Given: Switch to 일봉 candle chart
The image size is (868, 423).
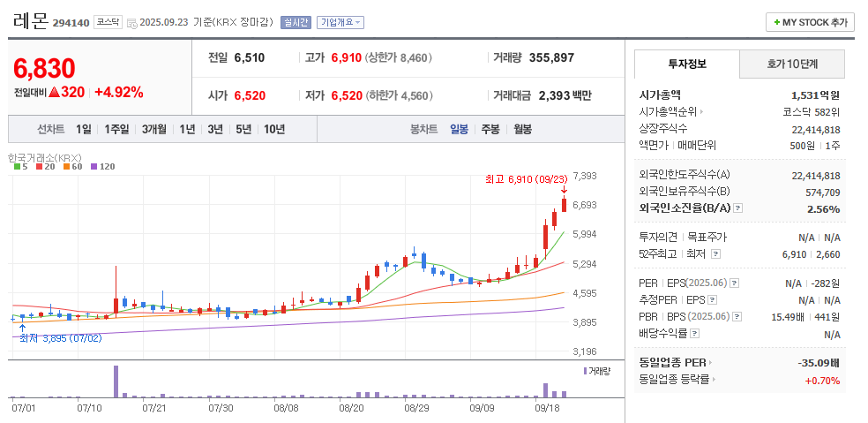Looking at the screenshot, I should pos(459,129).
